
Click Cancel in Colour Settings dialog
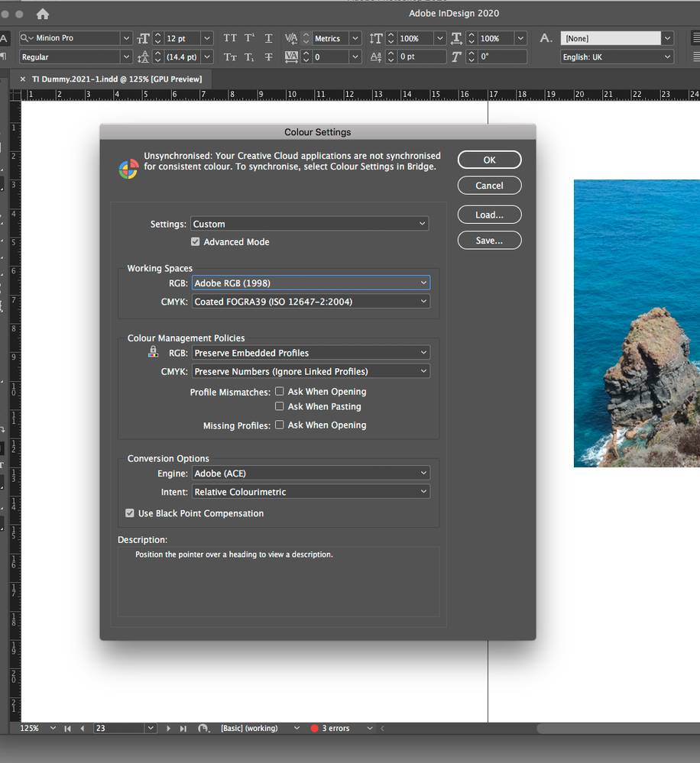(489, 186)
